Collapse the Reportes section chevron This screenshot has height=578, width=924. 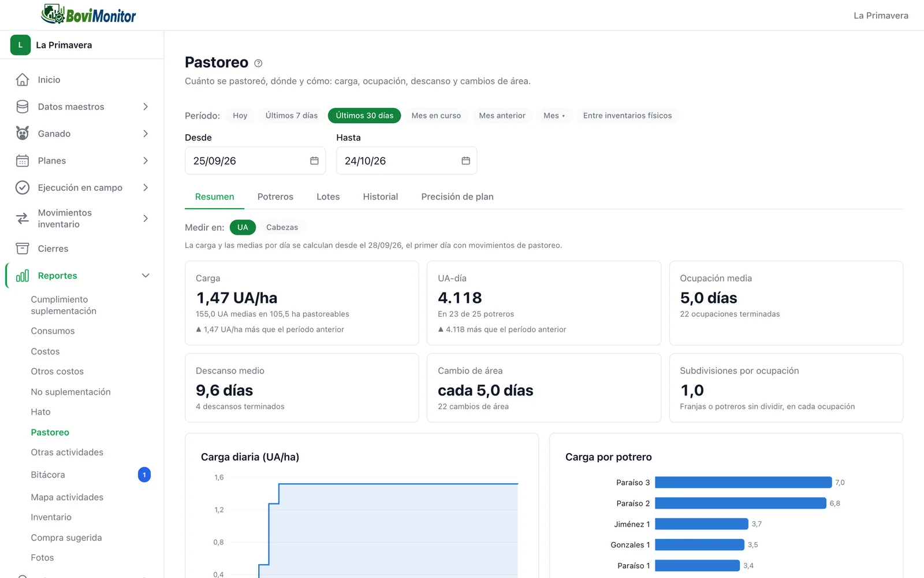pyautogui.click(x=146, y=276)
